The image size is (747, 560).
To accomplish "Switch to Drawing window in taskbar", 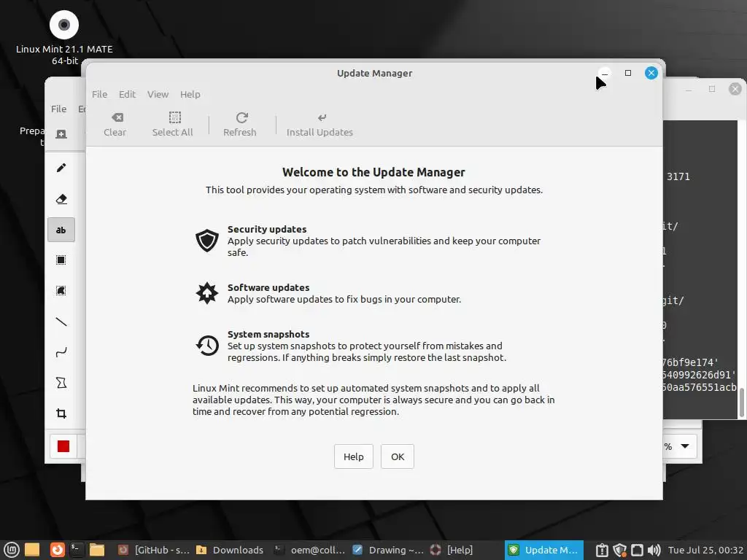I will click(x=388, y=550).
